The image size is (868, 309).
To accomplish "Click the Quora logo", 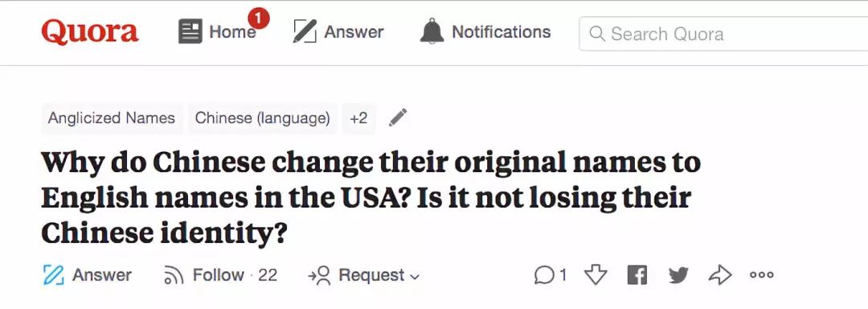I will [90, 32].
